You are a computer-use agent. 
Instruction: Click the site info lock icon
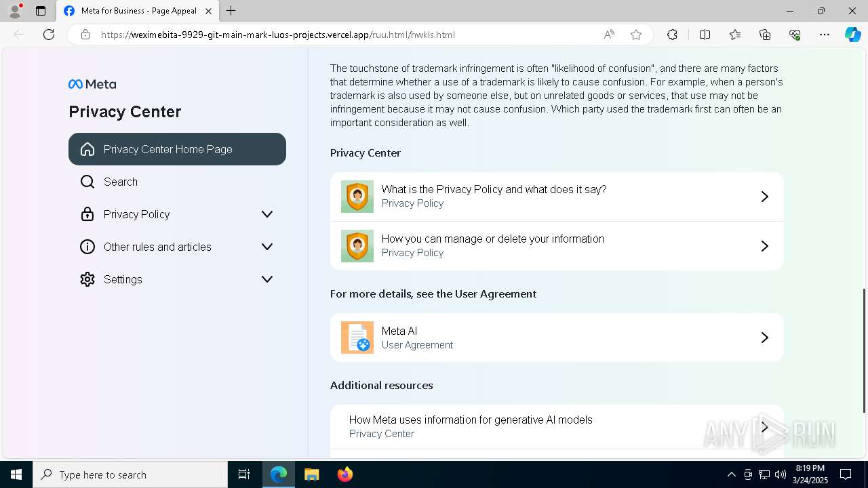tap(85, 35)
